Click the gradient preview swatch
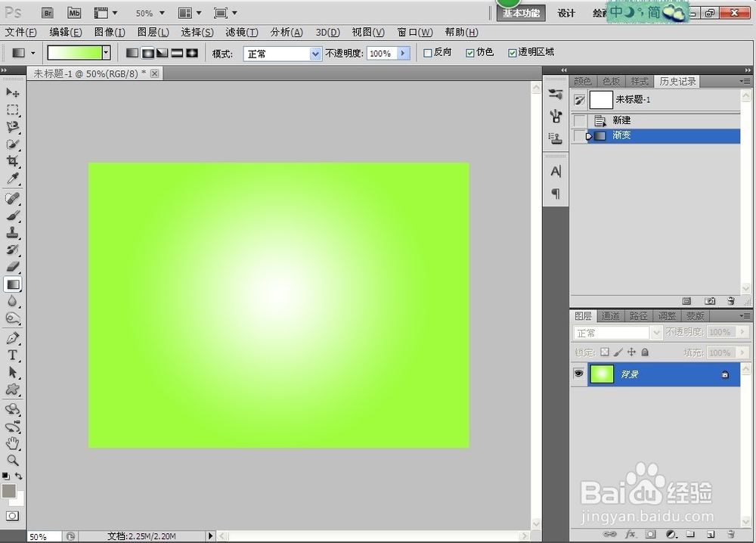Image resolution: width=756 pixels, height=543 pixels. coord(75,53)
